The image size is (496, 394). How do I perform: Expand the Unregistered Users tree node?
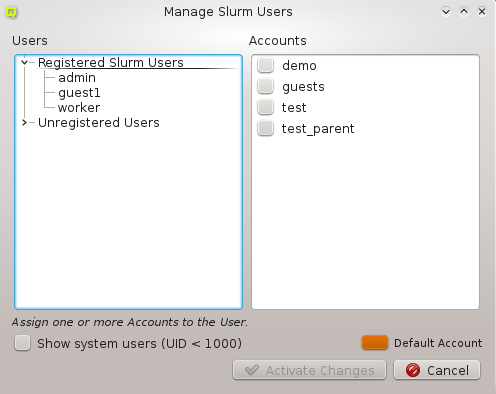[24, 123]
